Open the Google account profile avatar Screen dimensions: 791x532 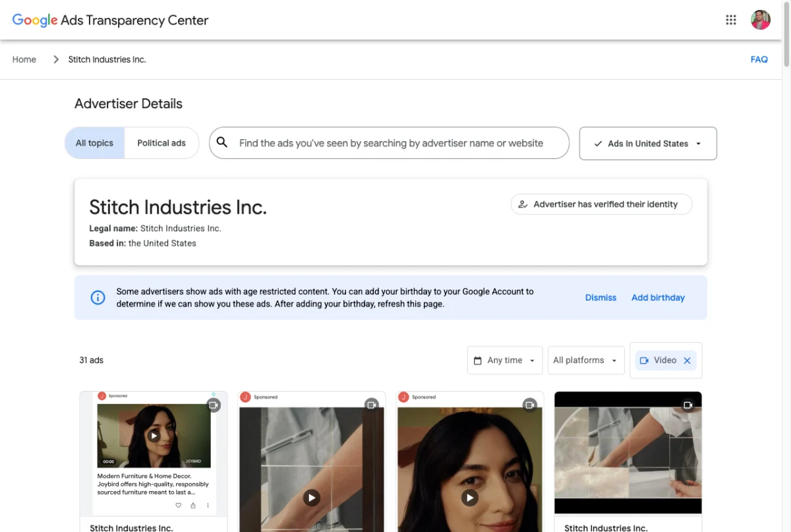[761, 20]
